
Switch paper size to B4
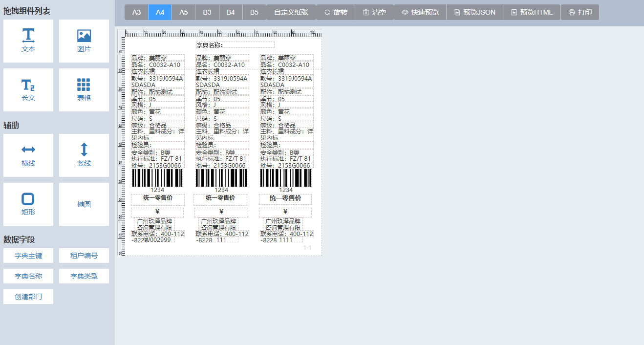pyautogui.click(x=231, y=12)
